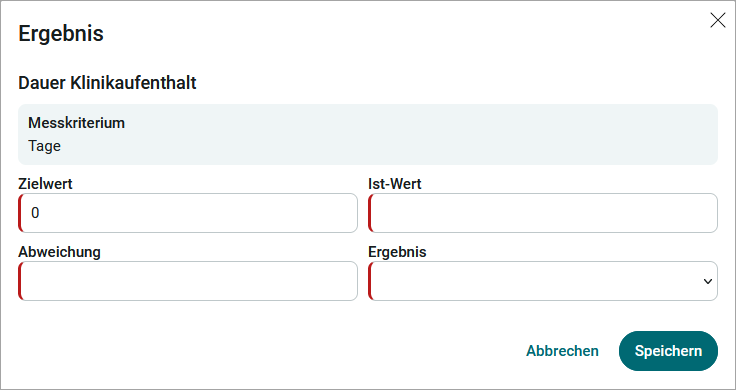
Task: Click the red required marker on Ergebnis dropdown
Action: click(x=370, y=281)
